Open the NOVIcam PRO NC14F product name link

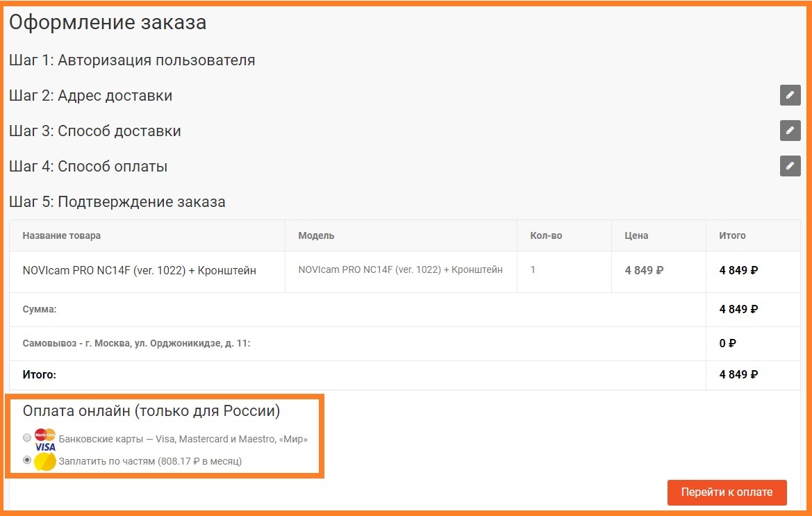coord(140,270)
